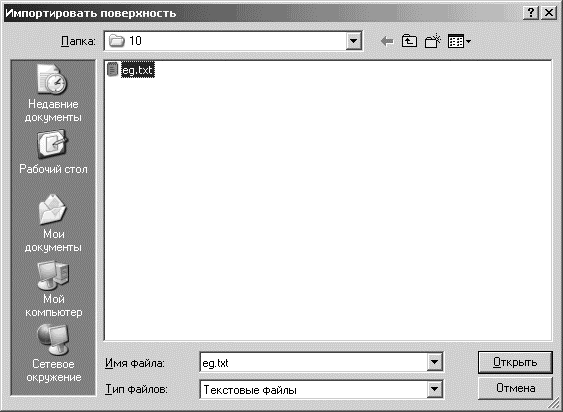Image resolution: width=563 pixels, height=412 pixels.
Task: Click the back arrow navigation icon
Action: click(x=387, y=41)
